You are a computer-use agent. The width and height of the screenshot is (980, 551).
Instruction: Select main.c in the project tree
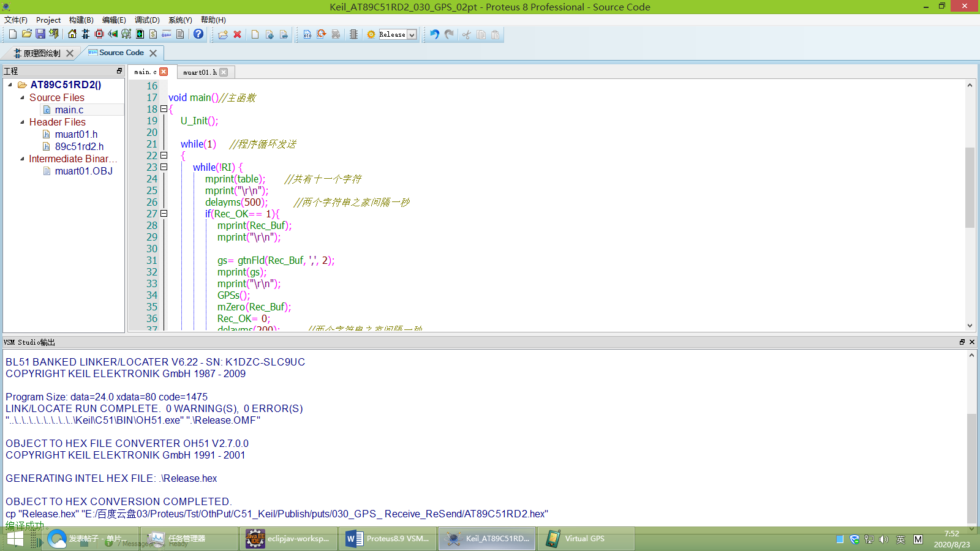tap(69, 110)
